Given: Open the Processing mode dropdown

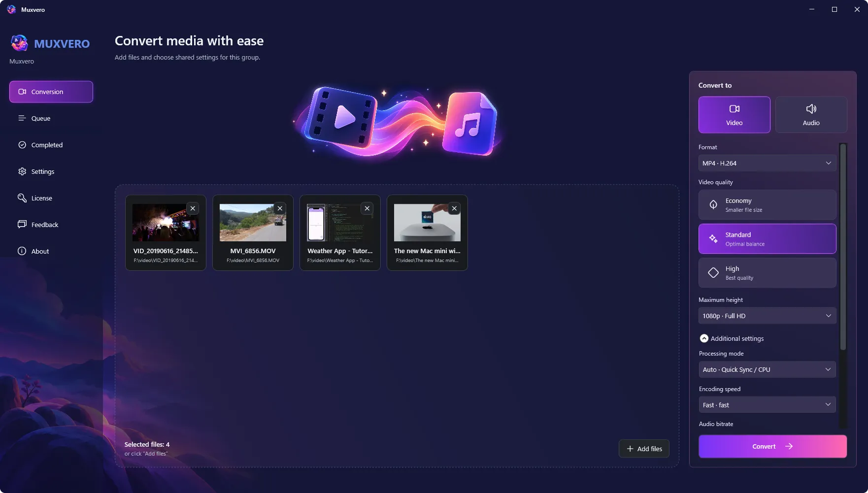Looking at the screenshot, I should click(767, 369).
